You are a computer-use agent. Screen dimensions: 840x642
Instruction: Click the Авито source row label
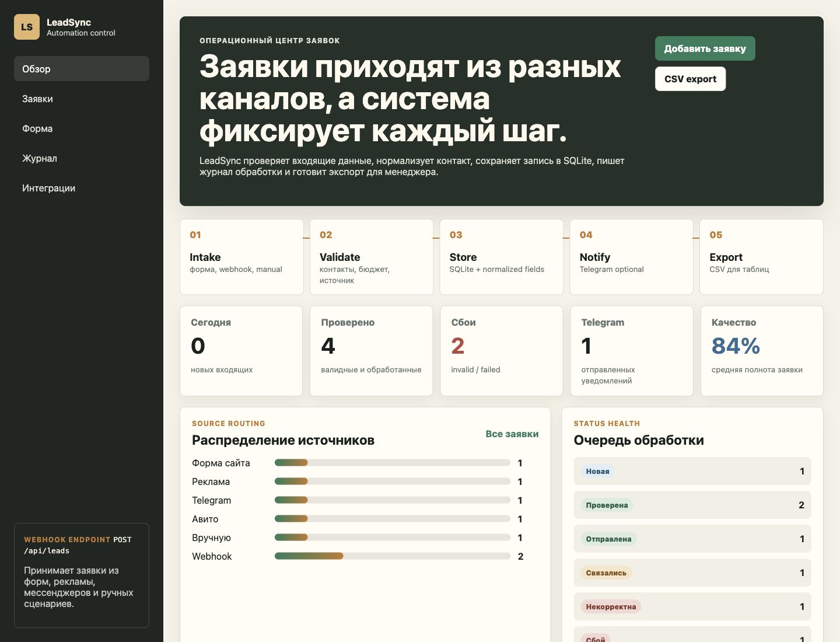click(x=205, y=519)
